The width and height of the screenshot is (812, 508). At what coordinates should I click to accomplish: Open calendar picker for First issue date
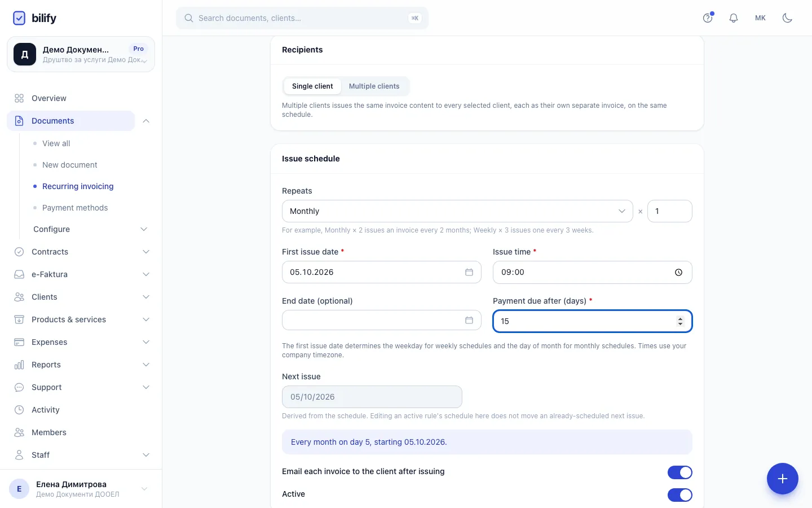pyautogui.click(x=469, y=272)
